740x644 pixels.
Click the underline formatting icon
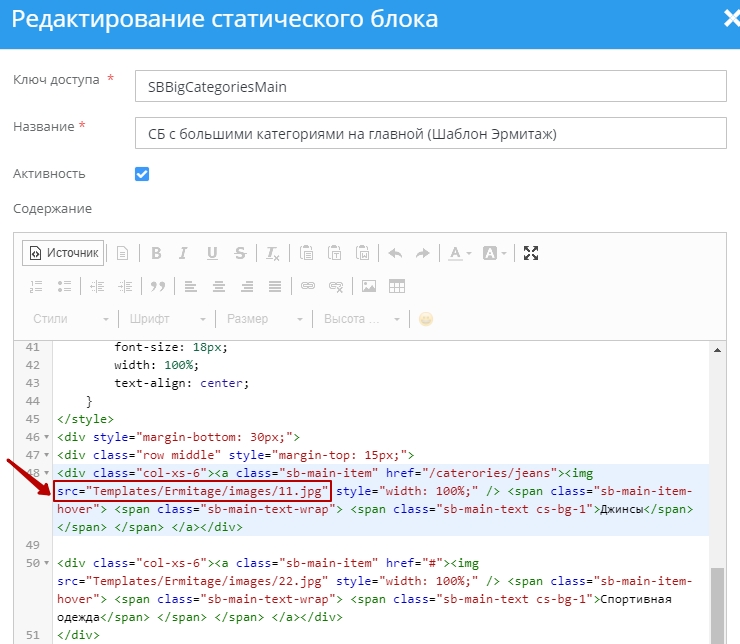click(212, 253)
